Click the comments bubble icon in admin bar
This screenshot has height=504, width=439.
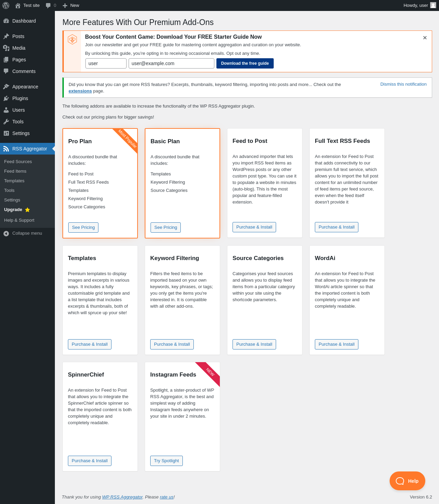tap(48, 5)
